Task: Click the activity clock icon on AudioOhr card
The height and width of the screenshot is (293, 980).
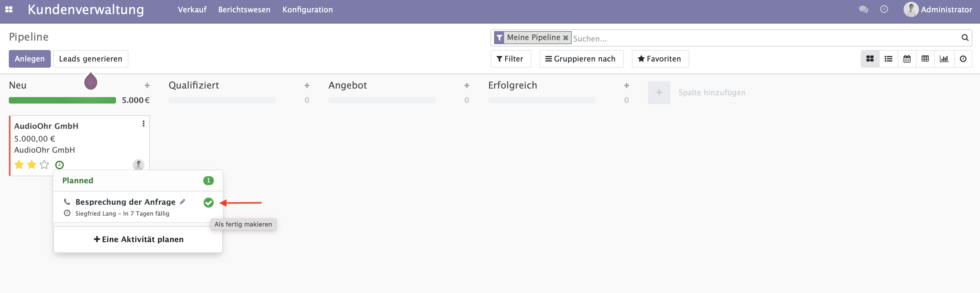Action: [59, 165]
